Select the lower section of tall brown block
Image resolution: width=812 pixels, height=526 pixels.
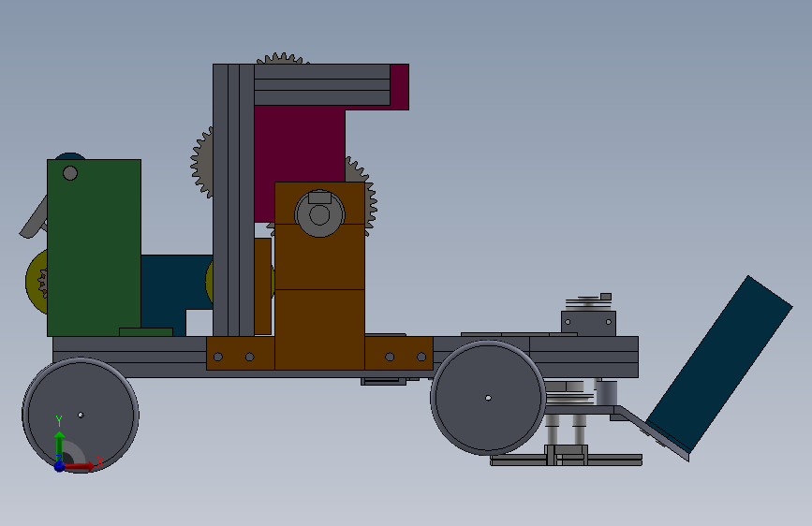click(319, 329)
